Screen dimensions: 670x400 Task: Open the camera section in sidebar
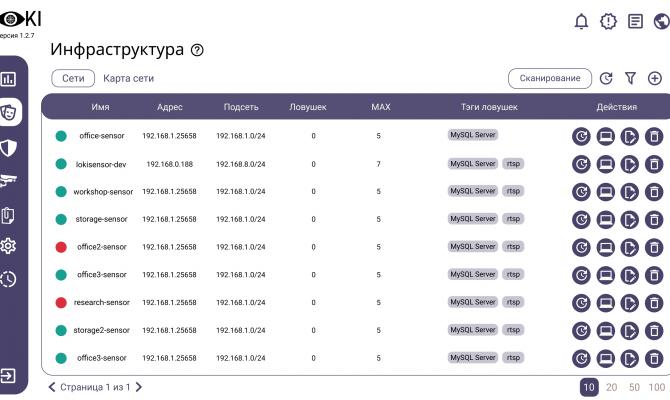click(x=8, y=180)
